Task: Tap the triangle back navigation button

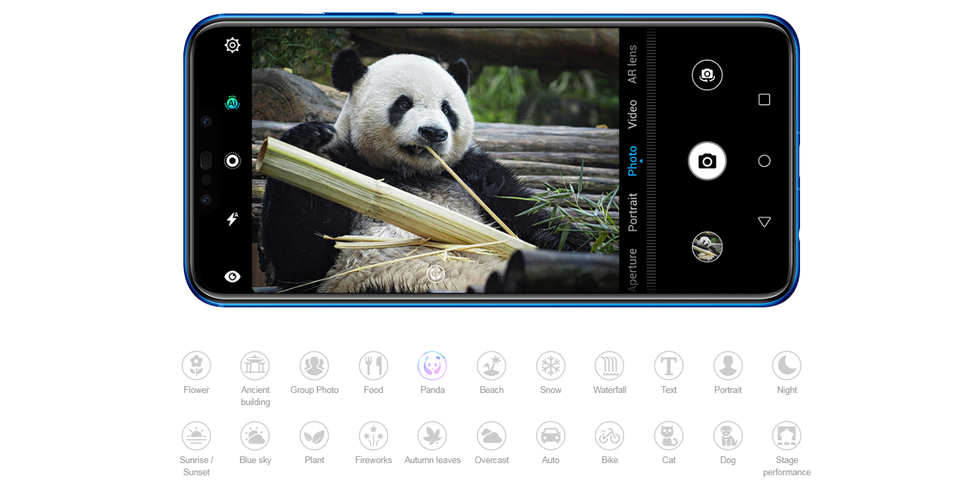Action: pyautogui.click(x=764, y=222)
